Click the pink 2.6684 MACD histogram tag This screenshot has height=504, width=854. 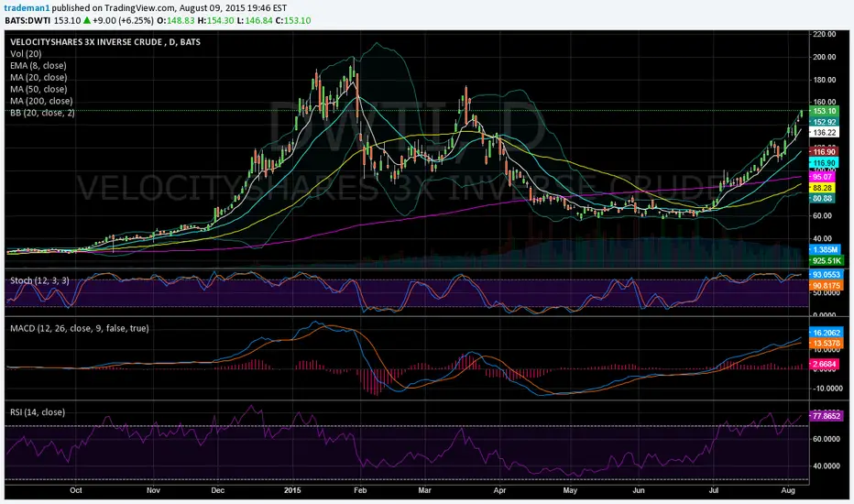[825, 364]
